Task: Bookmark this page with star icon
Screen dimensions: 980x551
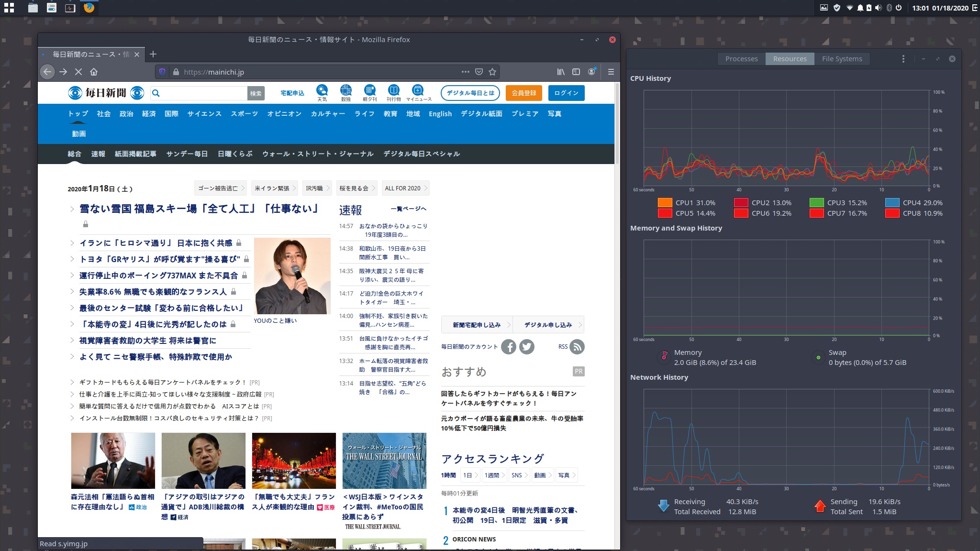Action: (492, 72)
